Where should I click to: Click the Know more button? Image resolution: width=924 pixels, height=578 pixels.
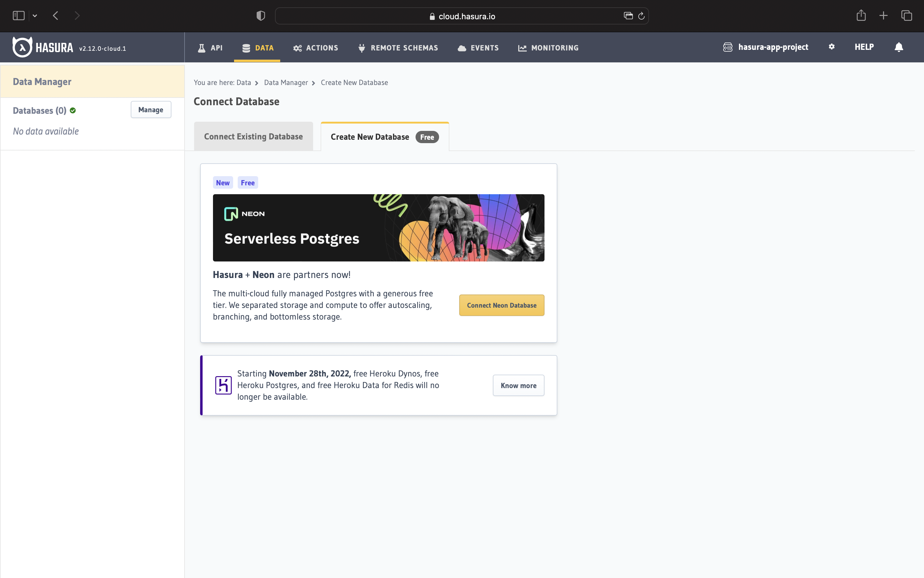click(519, 385)
